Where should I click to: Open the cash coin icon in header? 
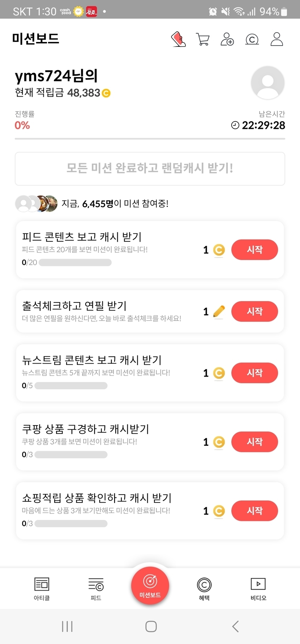click(252, 39)
